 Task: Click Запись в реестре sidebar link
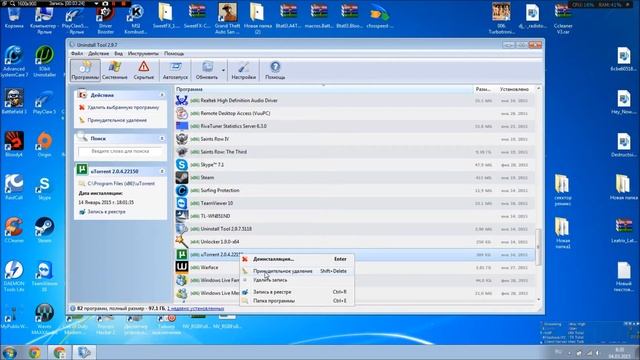point(106,212)
